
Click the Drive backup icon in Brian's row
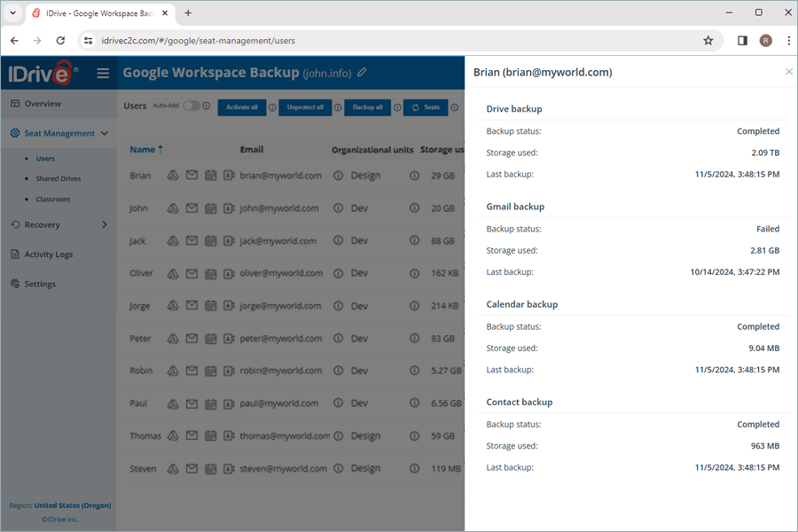[x=174, y=176]
